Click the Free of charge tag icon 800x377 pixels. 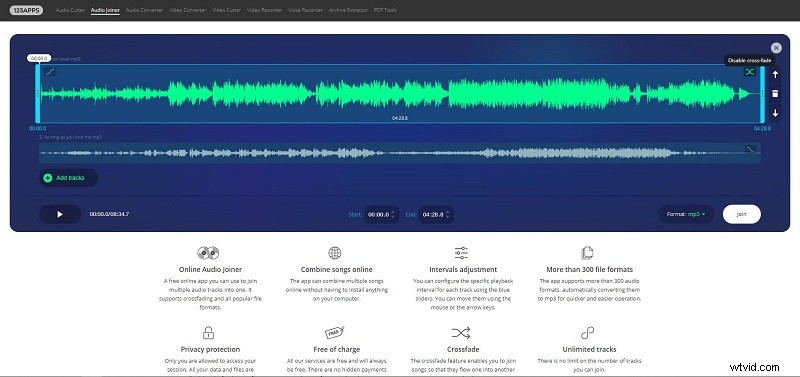[x=335, y=333]
